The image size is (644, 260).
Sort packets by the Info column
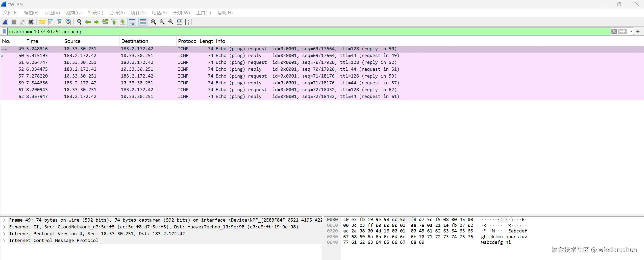429,41
